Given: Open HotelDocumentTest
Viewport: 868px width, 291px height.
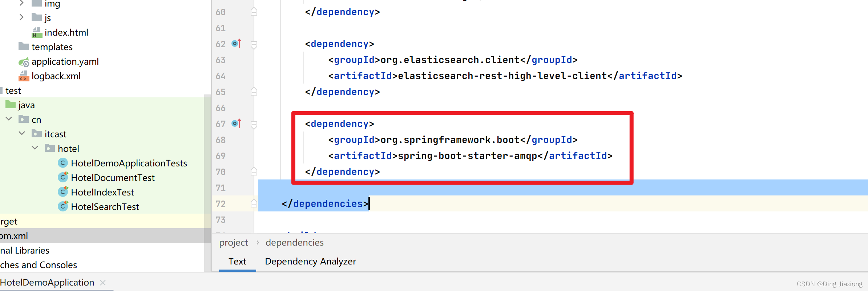Looking at the screenshot, I should [x=113, y=178].
